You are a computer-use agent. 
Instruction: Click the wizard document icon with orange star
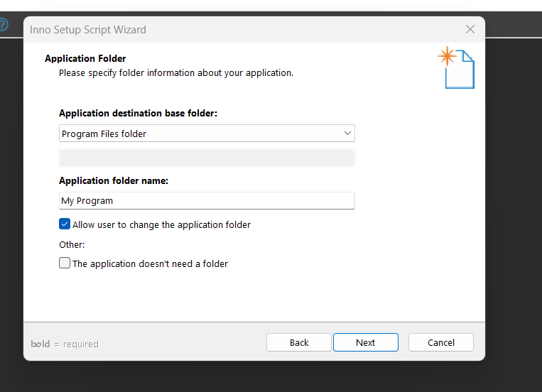pos(457,68)
